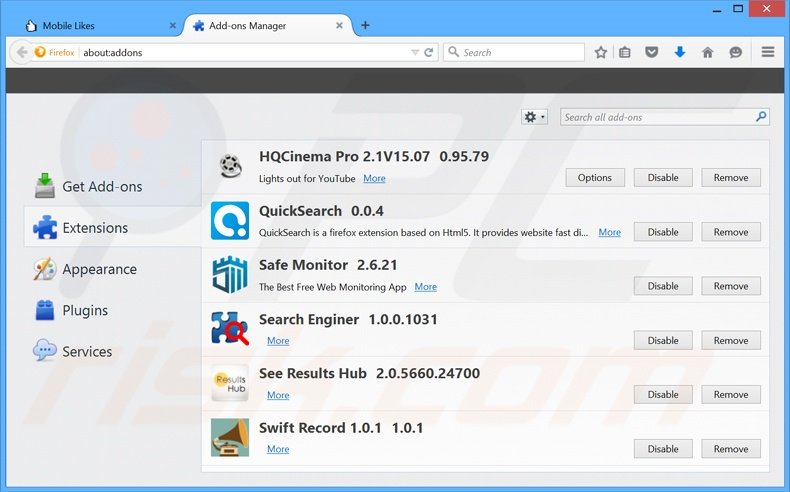Select Extensions in the sidebar

tap(113, 227)
